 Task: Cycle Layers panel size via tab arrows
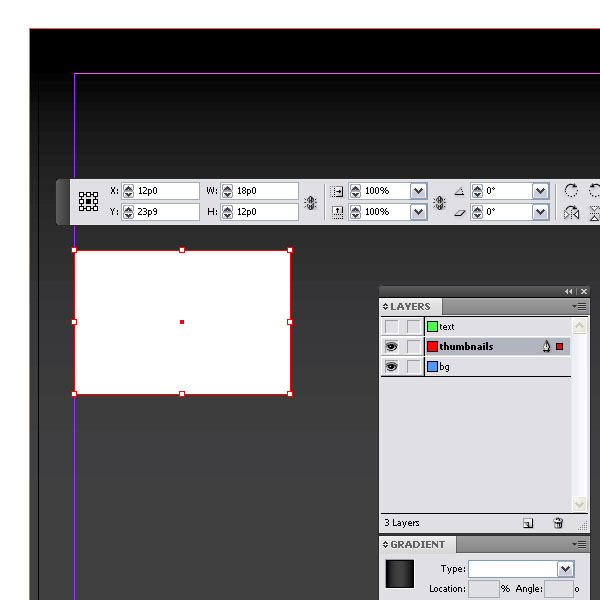(385, 307)
